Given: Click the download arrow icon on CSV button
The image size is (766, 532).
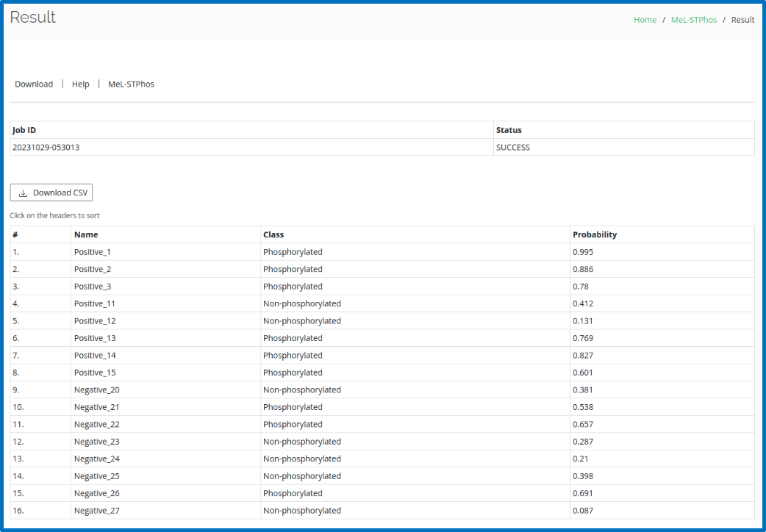Looking at the screenshot, I should (x=24, y=193).
